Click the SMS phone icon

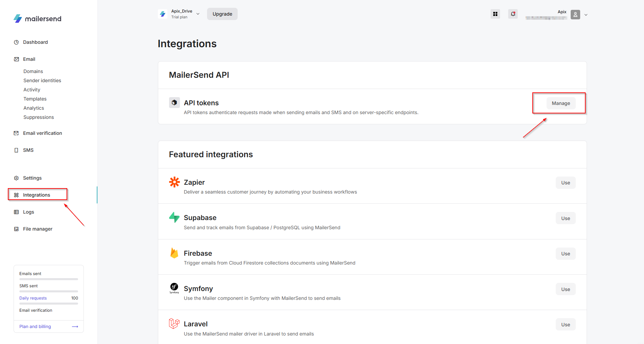pos(16,150)
